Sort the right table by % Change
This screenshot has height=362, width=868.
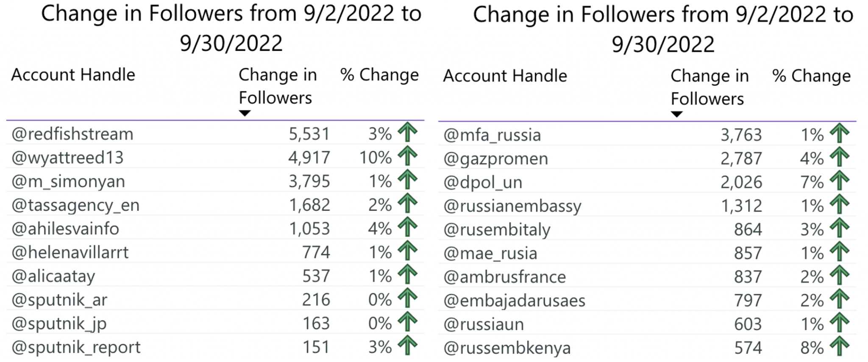tap(811, 76)
